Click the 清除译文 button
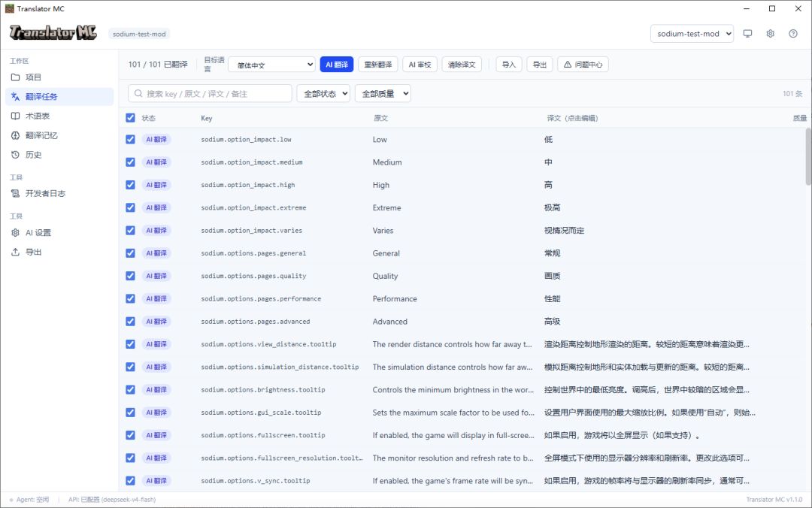This screenshot has width=812, height=508. [462, 65]
